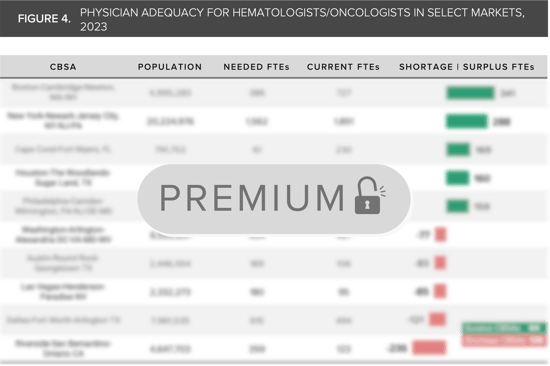Click the open padlock icon
This screenshot has height=366, width=550.
point(370,195)
